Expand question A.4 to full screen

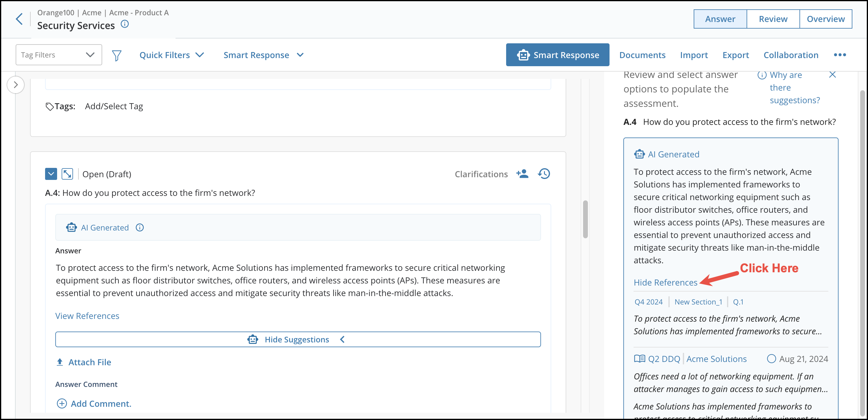pyautogui.click(x=67, y=174)
